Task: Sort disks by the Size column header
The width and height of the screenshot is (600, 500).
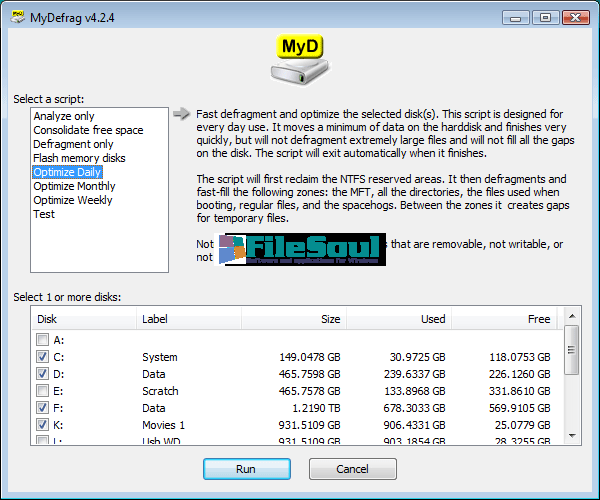Action: click(329, 319)
